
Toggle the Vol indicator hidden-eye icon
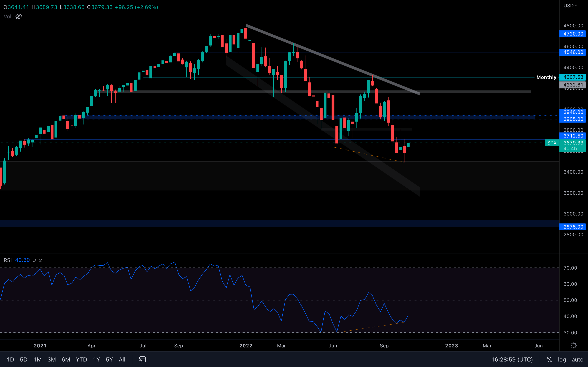19,17
